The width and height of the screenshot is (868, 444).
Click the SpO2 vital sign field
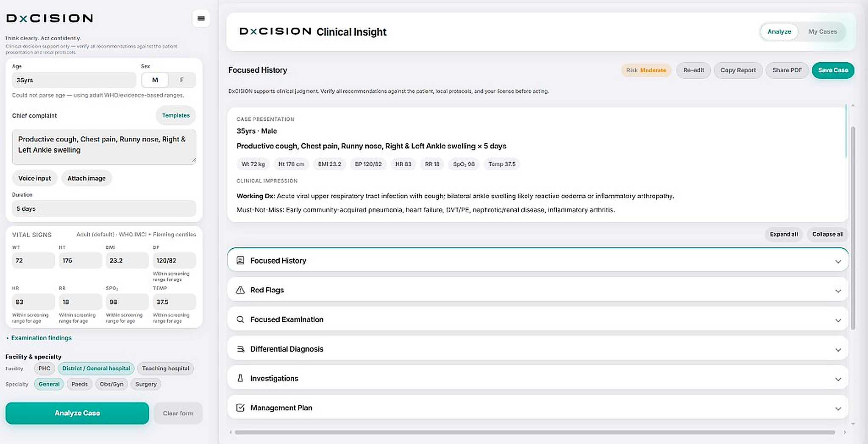pyautogui.click(x=127, y=302)
